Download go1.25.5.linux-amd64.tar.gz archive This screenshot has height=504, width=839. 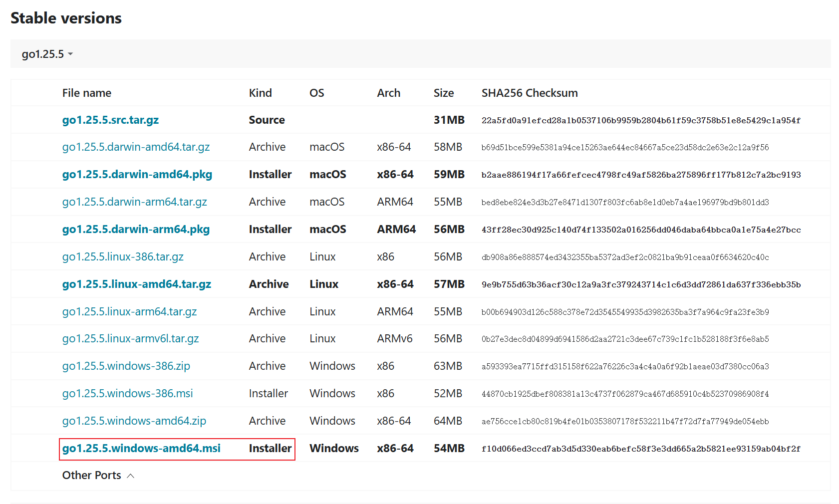click(136, 284)
